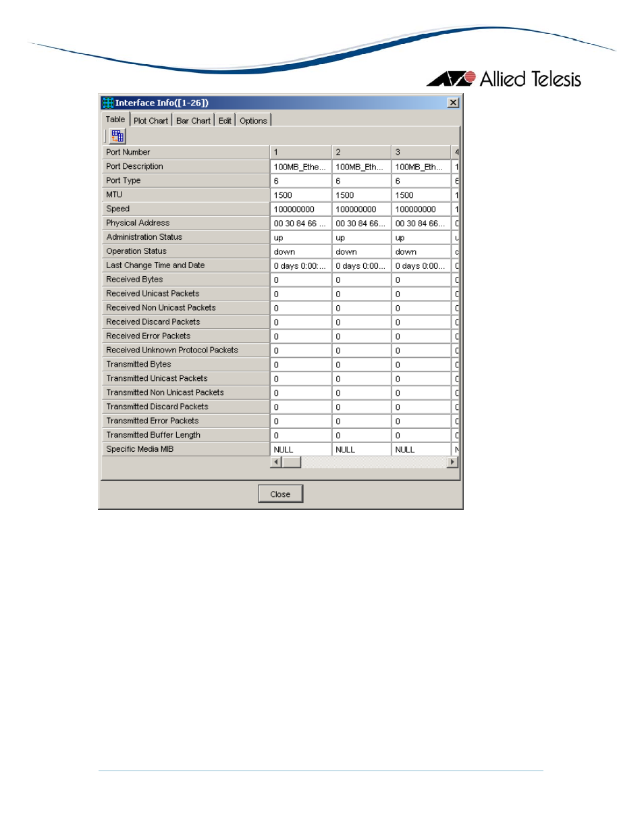Screen dimensions: 644x834
Task: Click the table export icon in toolbar
Action: [117, 136]
